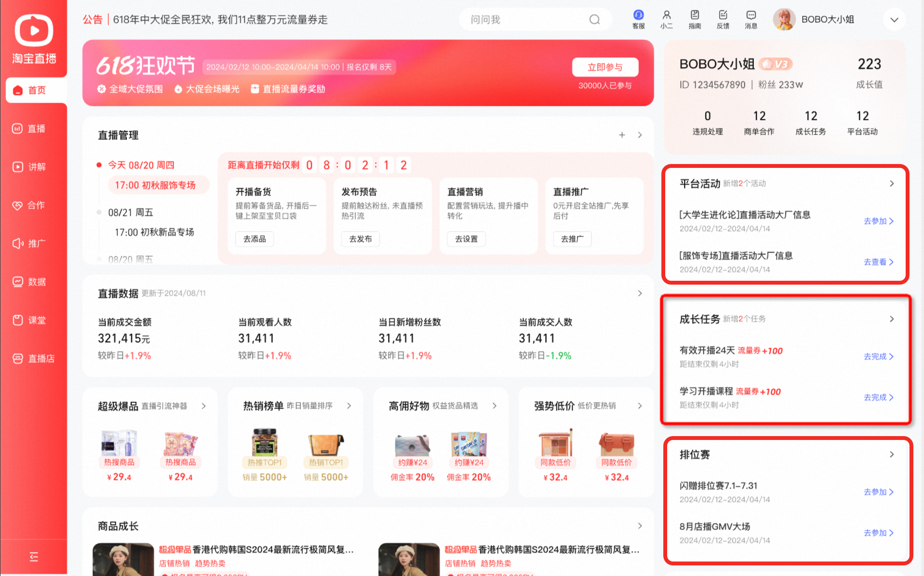Click 去参加 for 大学生进化论 activity
This screenshot has width=924, height=576.
(x=879, y=221)
